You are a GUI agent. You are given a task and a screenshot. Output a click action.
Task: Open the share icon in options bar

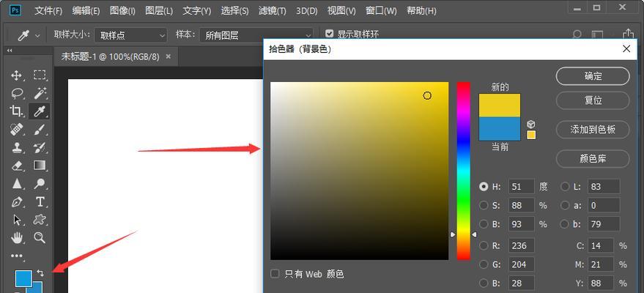pyautogui.click(x=628, y=34)
